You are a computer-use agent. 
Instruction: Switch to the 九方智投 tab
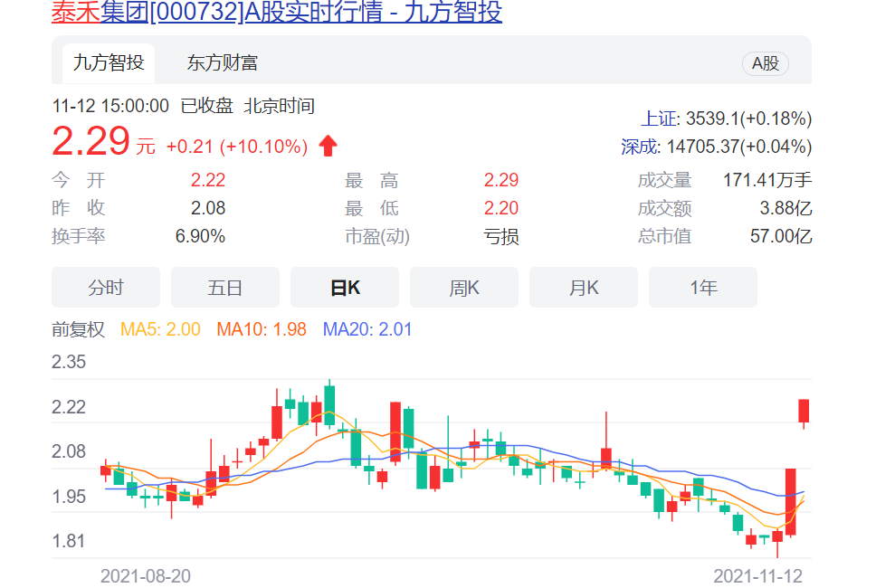[109, 62]
